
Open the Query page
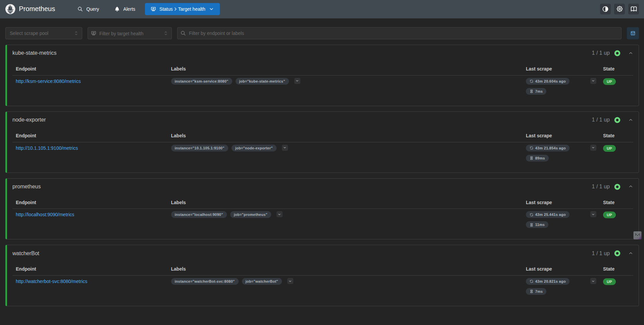click(x=88, y=9)
